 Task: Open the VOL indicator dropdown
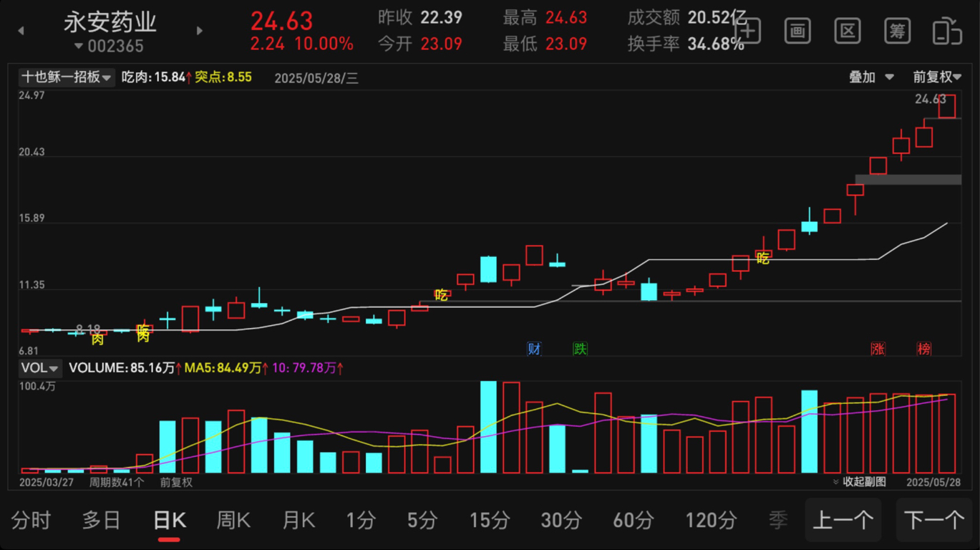(40, 368)
